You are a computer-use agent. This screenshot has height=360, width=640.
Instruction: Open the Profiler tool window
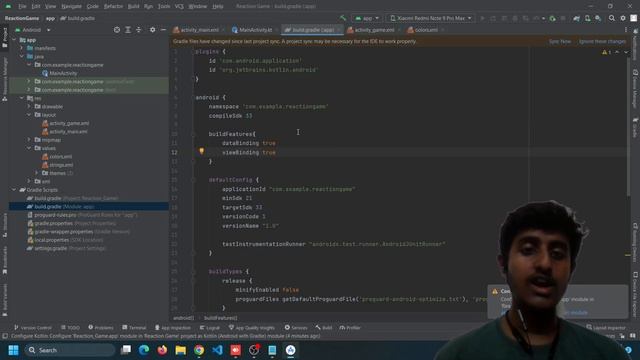pos(350,328)
